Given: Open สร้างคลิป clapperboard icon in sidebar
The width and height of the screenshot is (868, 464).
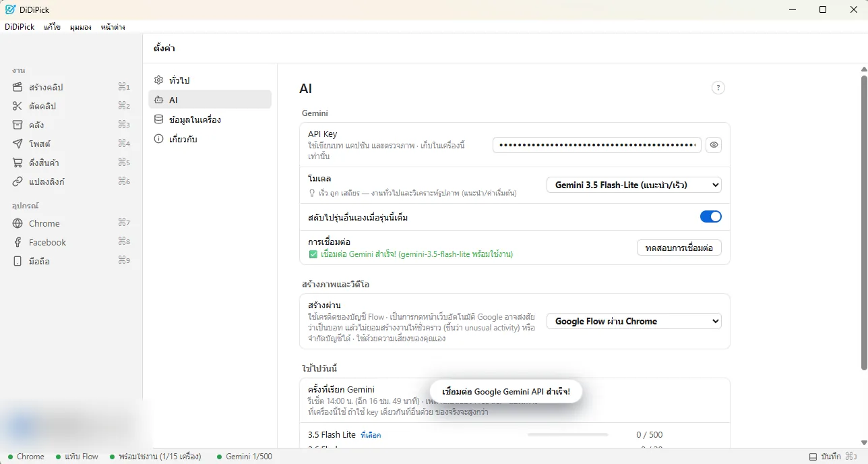Looking at the screenshot, I should point(18,87).
